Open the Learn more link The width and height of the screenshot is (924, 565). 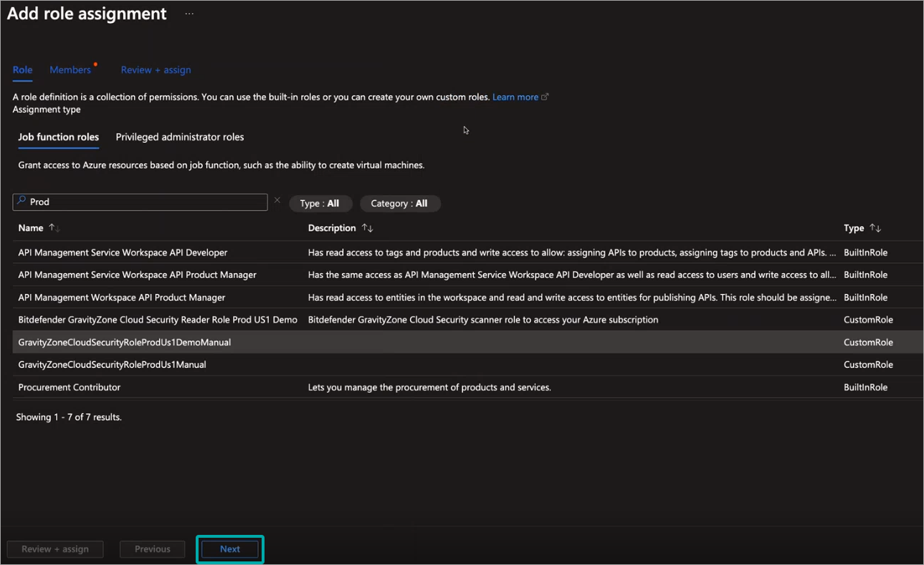coord(515,97)
